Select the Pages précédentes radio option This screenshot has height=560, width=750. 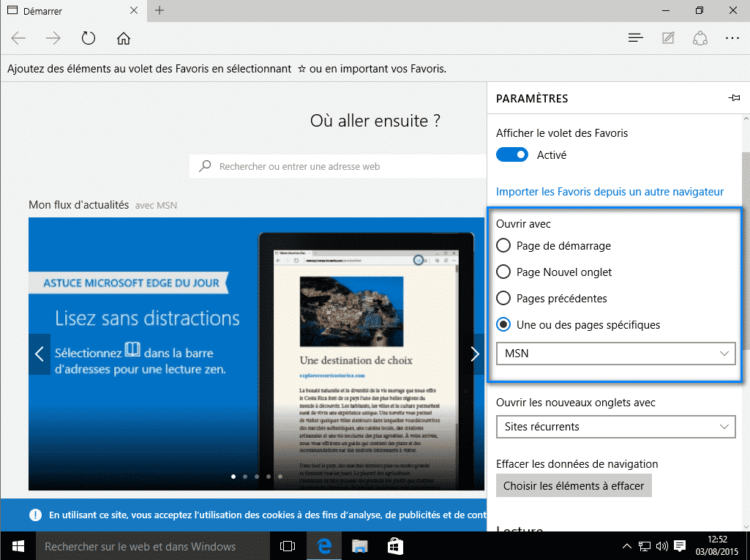pyautogui.click(x=503, y=299)
